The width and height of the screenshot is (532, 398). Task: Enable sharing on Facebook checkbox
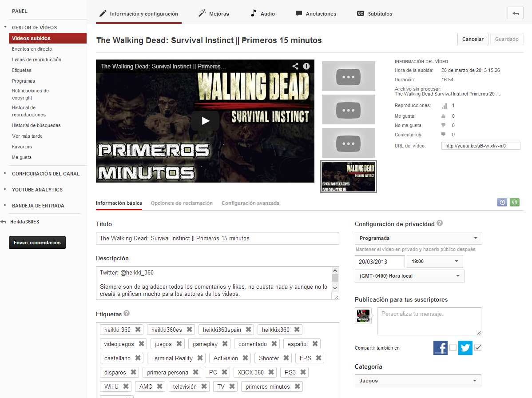point(453,347)
